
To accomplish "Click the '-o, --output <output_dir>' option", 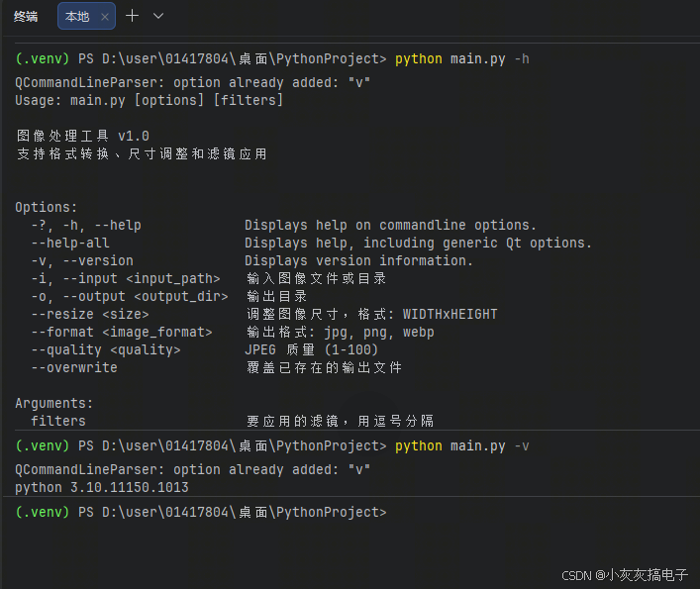I will point(130,296).
